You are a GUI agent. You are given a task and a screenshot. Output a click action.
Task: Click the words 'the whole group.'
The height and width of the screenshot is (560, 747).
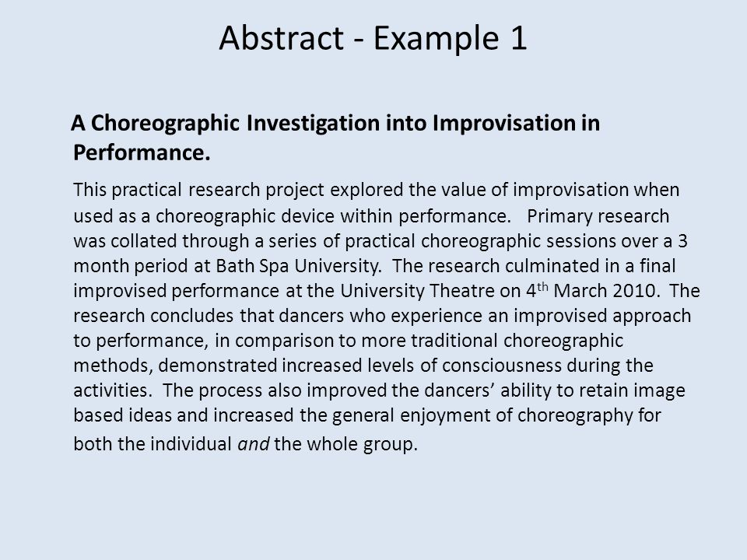(x=345, y=444)
